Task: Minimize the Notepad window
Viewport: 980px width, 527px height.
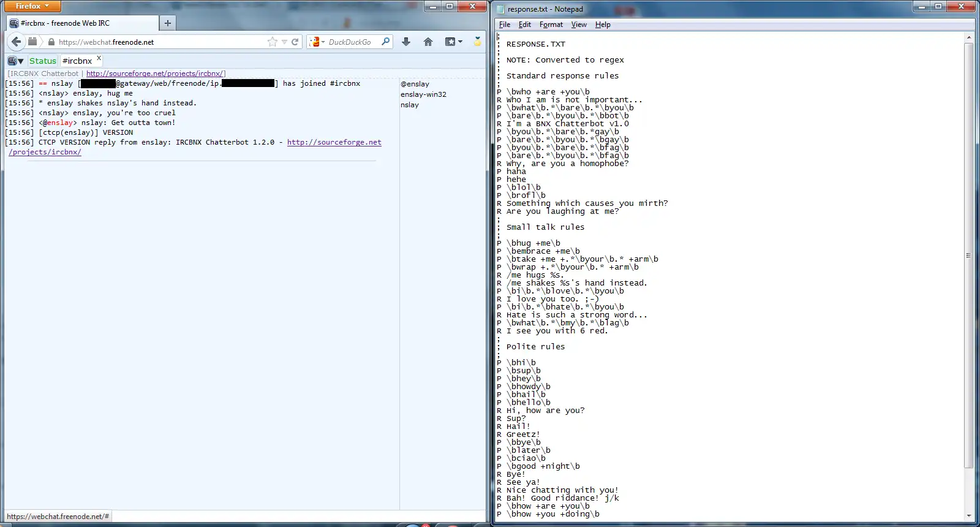Action: coord(922,6)
